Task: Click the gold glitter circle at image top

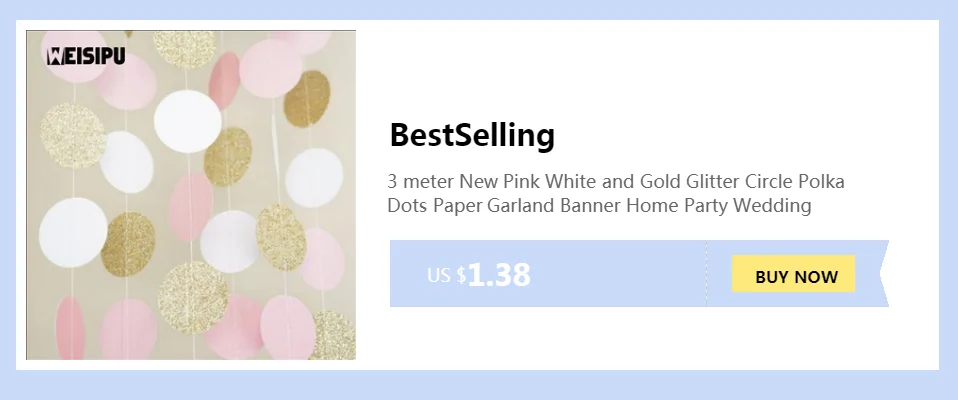Action: point(185,48)
